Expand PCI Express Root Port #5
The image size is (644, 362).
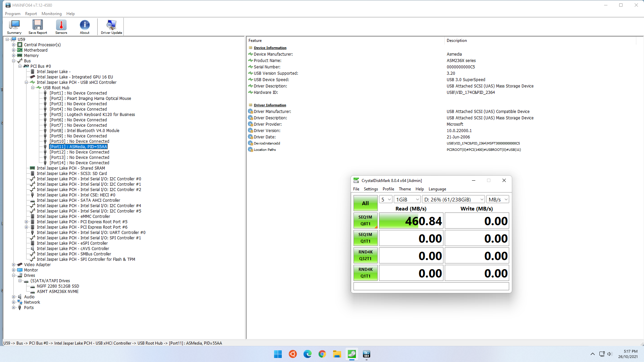pos(26,222)
